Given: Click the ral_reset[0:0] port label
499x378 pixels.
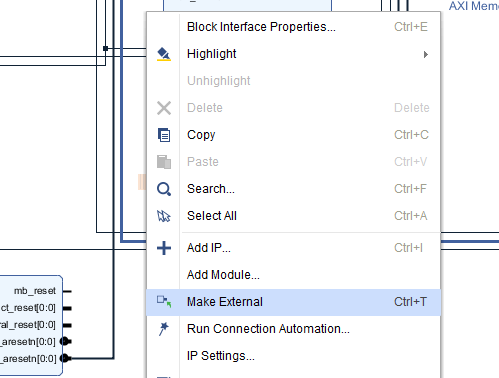Looking at the screenshot, I should click(x=28, y=325).
